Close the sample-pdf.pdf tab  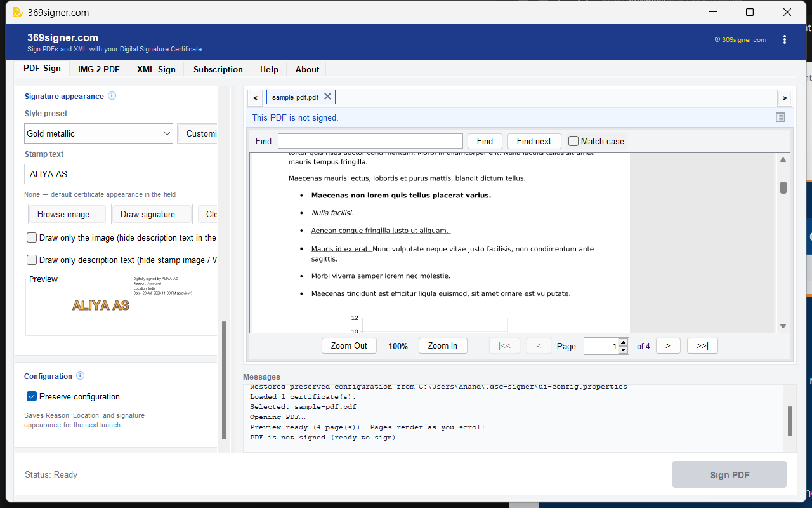[327, 97]
